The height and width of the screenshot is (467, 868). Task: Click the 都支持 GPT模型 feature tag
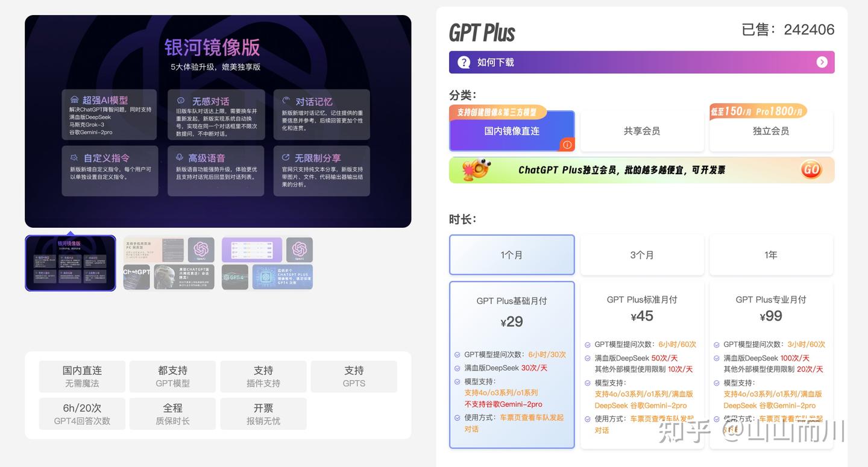click(x=172, y=376)
